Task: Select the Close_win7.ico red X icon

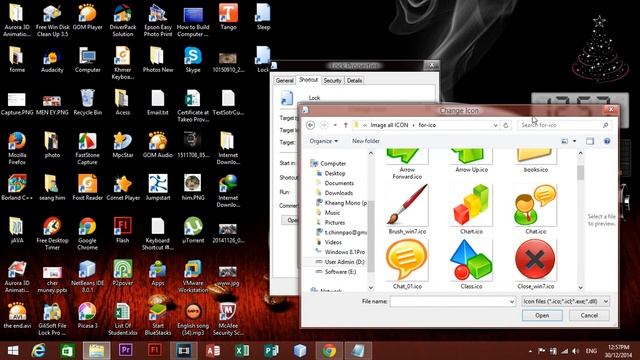Action: coord(536,260)
